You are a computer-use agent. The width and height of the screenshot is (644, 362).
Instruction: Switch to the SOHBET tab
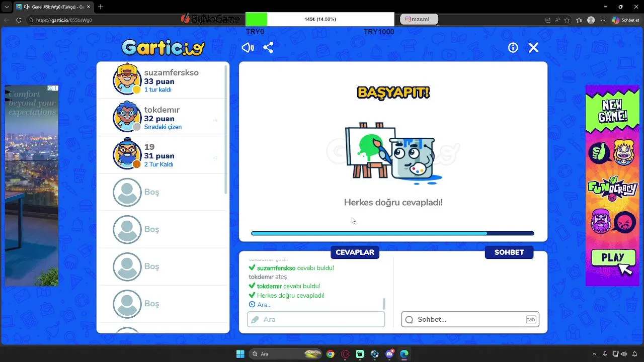pos(509,252)
